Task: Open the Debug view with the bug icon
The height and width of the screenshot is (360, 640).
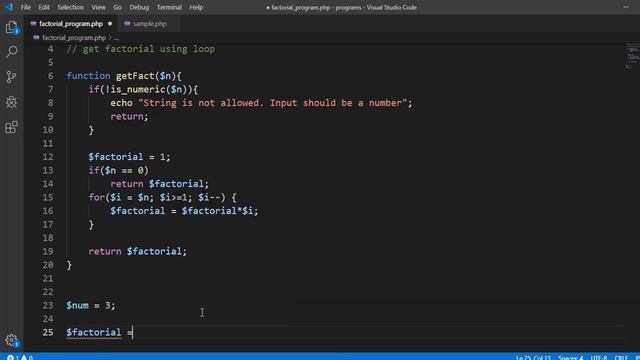Action: click(11, 102)
